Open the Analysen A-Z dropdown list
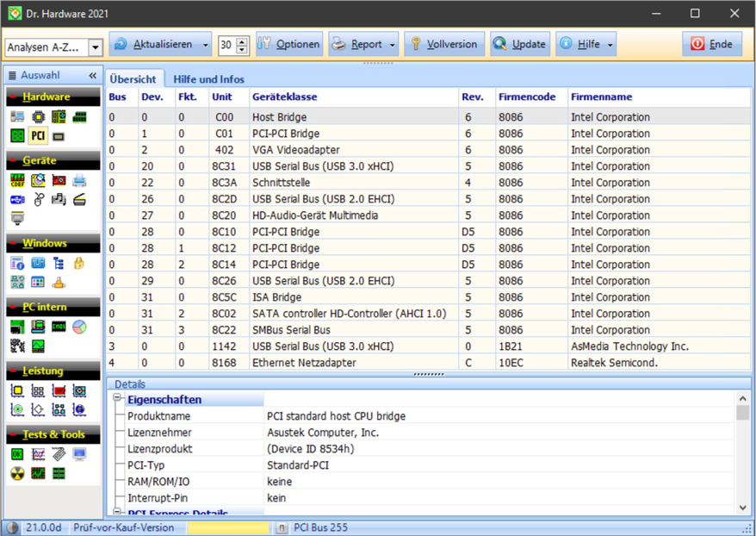The width and height of the screenshot is (756, 536). (95, 47)
